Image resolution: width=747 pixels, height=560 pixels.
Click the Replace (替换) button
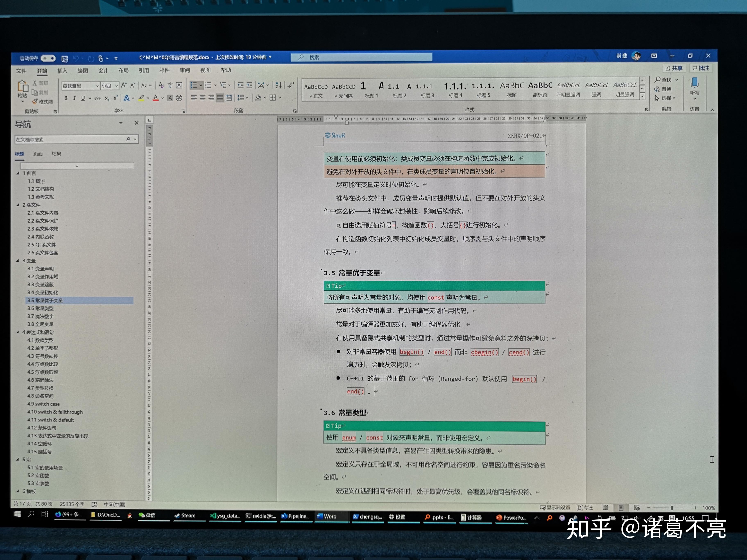[663, 89]
